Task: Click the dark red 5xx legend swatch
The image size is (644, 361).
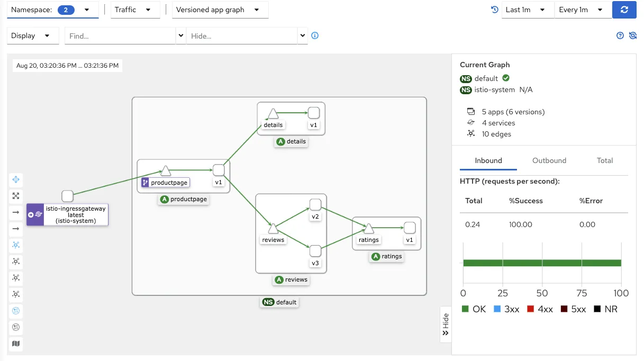Action: click(564, 309)
